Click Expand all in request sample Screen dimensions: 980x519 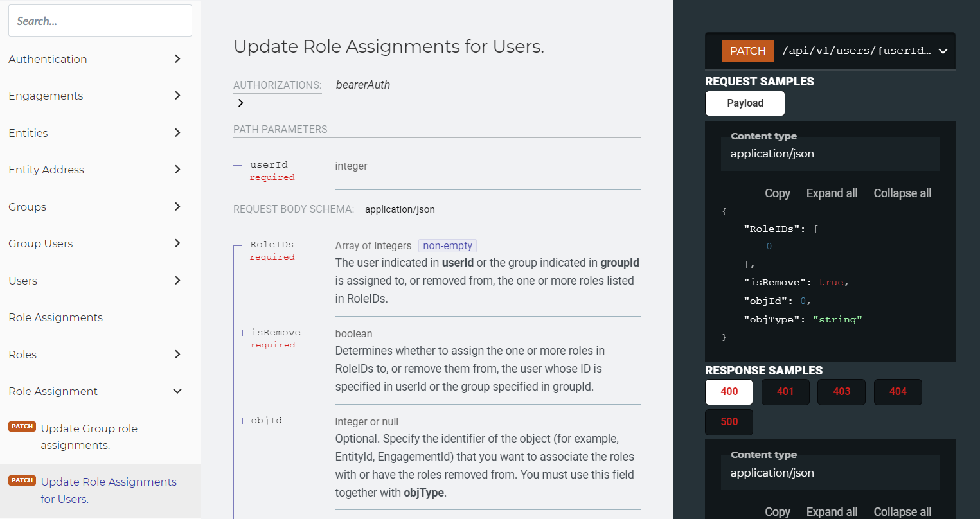pos(832,193)
